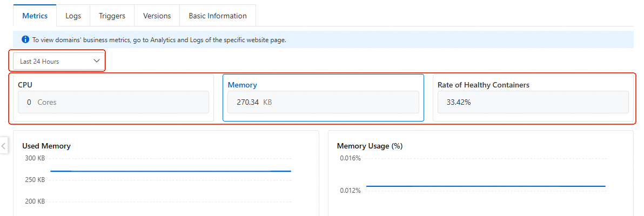Screen dimensions: 644x216
Task: Expand the left sidebar collapse arrow
Action: point(3,145)
